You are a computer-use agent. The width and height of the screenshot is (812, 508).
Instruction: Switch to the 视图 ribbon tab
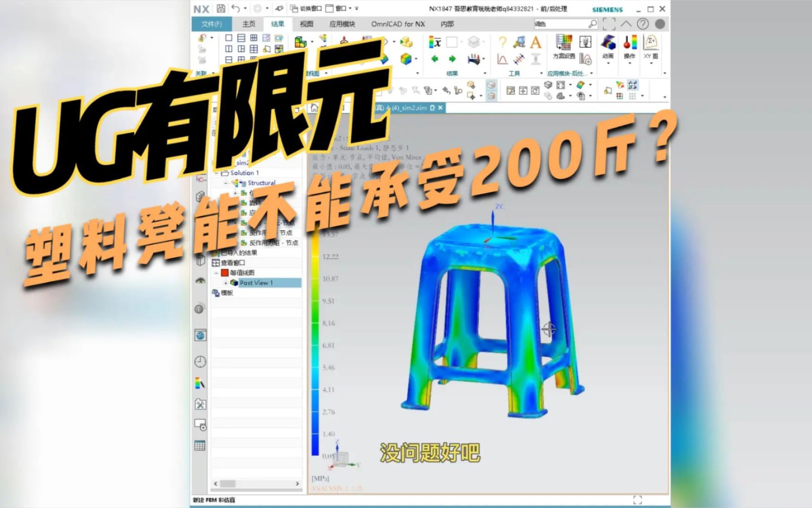point(306,24)
